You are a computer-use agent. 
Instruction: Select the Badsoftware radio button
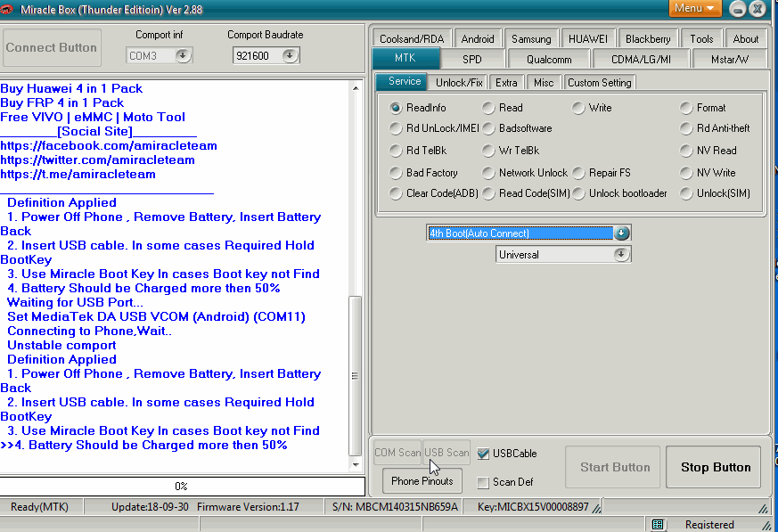[x=488, y=128]
